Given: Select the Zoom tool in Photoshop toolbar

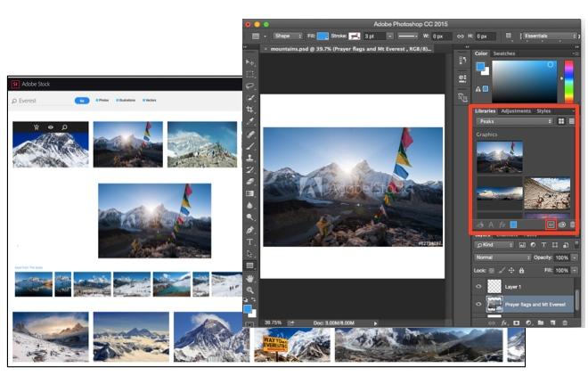Looking at the screenshot, I should [249, 290].
